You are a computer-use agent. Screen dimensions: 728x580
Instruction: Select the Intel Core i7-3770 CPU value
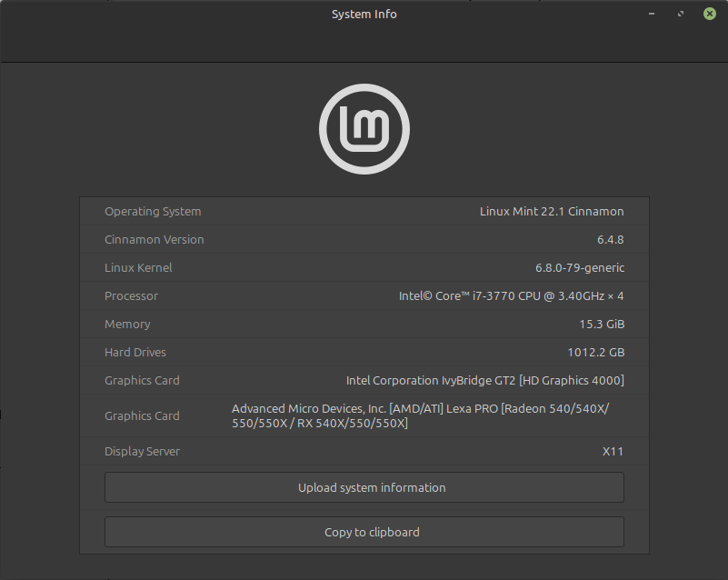point(511,295)
